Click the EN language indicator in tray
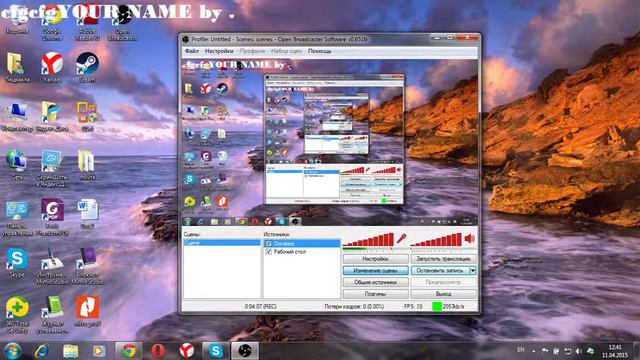640x360 pixels. point(520,350)
